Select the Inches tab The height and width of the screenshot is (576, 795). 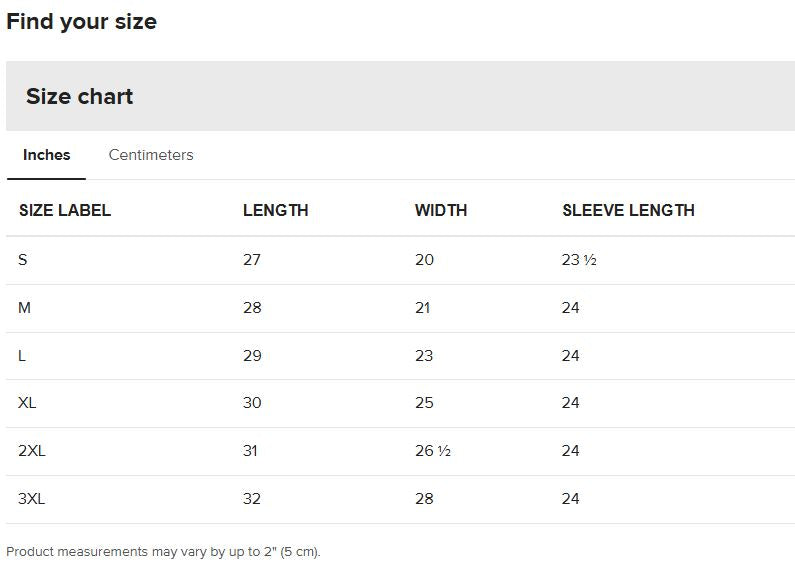coord(47,155)
